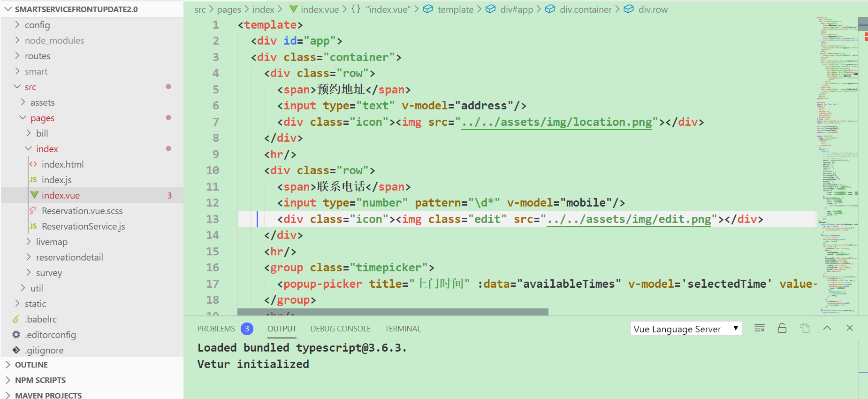868x399 pixels.
Task: Open the TERMINAL tab
Action: click(403, 329)
